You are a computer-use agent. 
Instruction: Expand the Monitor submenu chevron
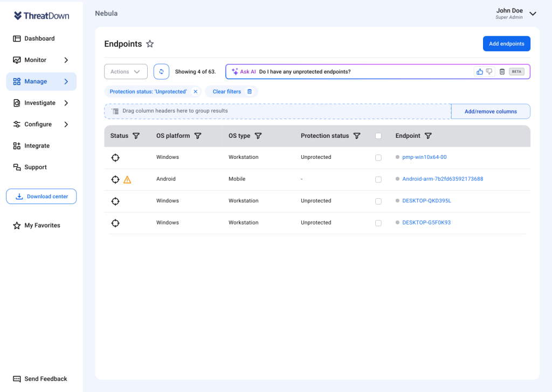click(66, 60)
